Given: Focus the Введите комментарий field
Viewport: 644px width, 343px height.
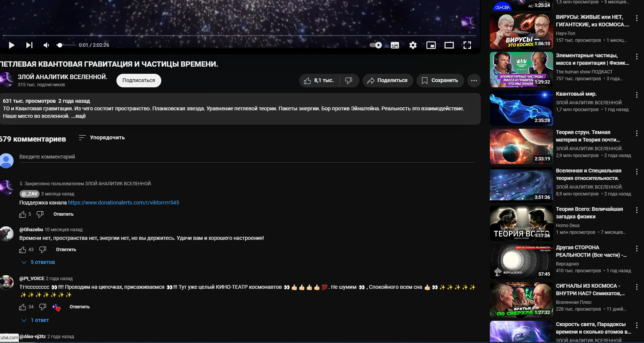Looking at the screenshot, I should [247, 157].
